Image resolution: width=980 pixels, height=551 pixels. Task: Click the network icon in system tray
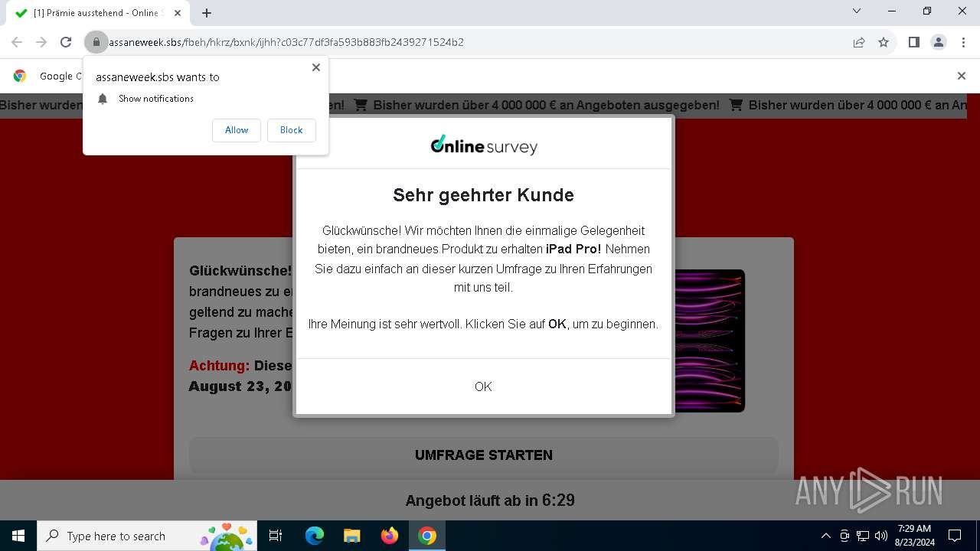(x=863, y=536)
